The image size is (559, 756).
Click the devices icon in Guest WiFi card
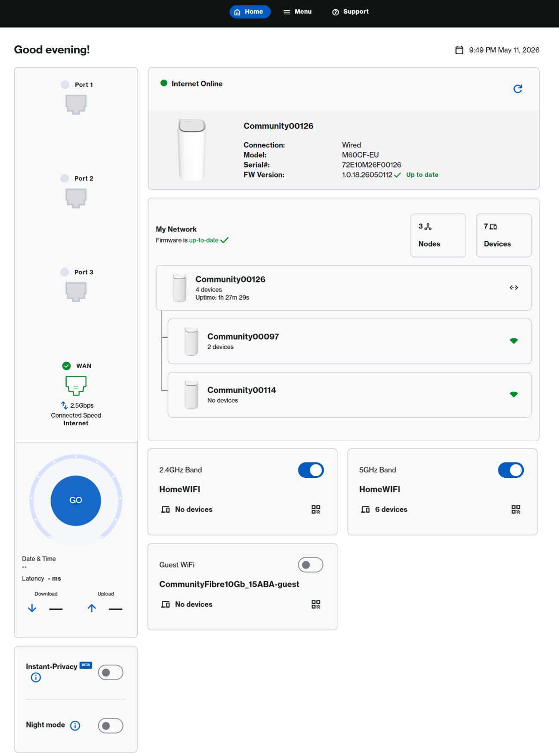tap(165, 604)
